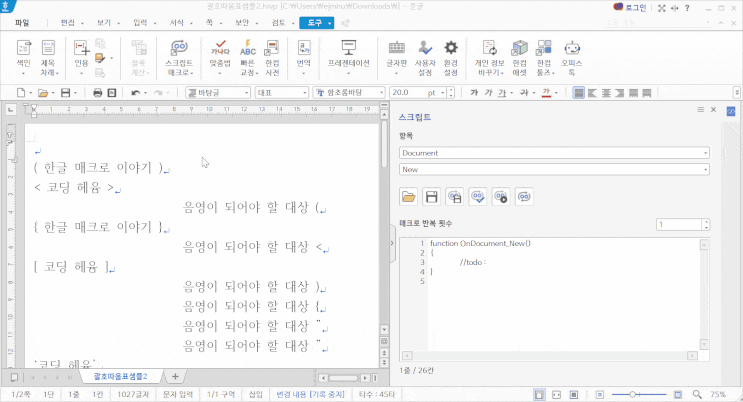
Task: Collapse the script side panel arrow
Action: (392, 243)
